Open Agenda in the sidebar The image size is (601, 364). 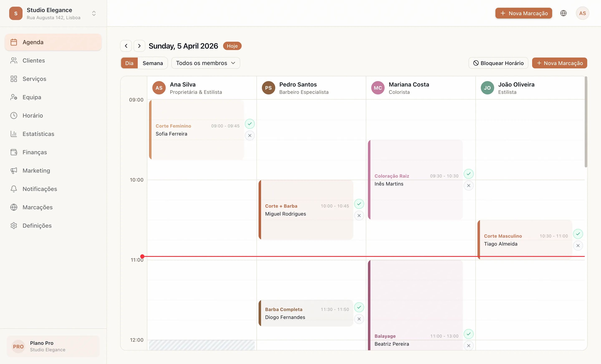pos(53,42)
